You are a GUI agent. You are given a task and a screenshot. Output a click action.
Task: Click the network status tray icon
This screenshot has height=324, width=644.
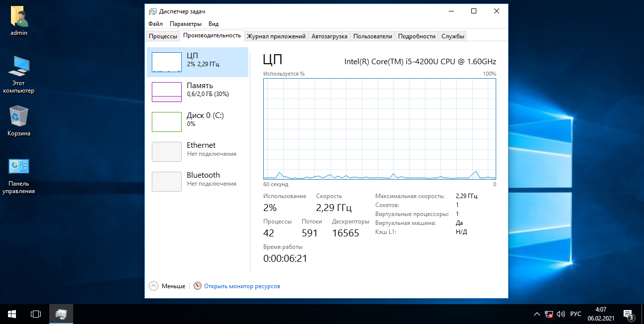(549, 314)
